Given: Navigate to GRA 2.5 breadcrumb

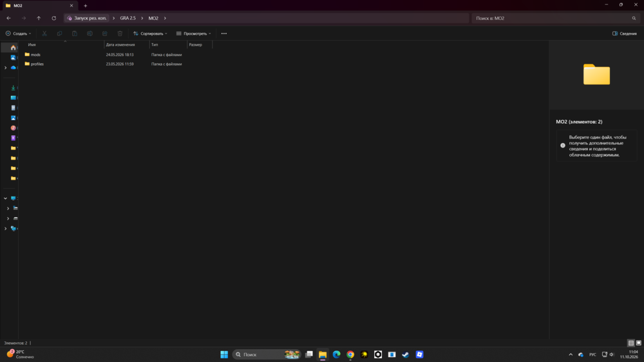Looking at the screenshot, I should pos(128,18).
